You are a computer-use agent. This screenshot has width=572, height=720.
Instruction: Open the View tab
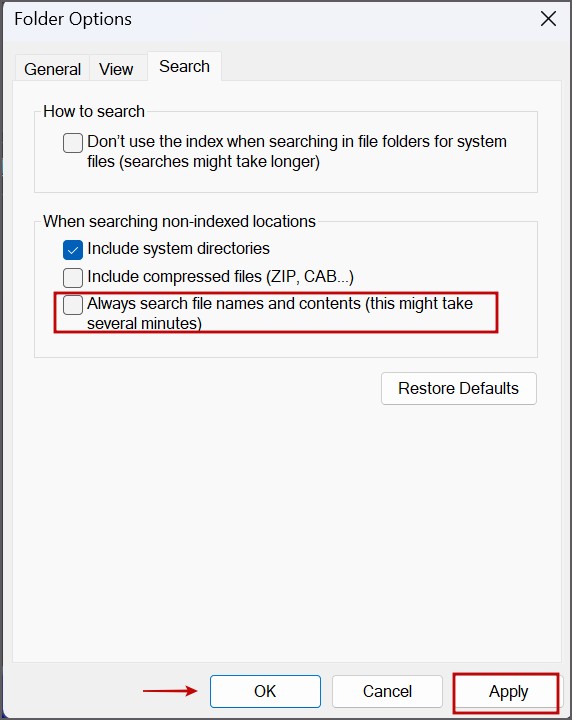(x=116, y=69)
